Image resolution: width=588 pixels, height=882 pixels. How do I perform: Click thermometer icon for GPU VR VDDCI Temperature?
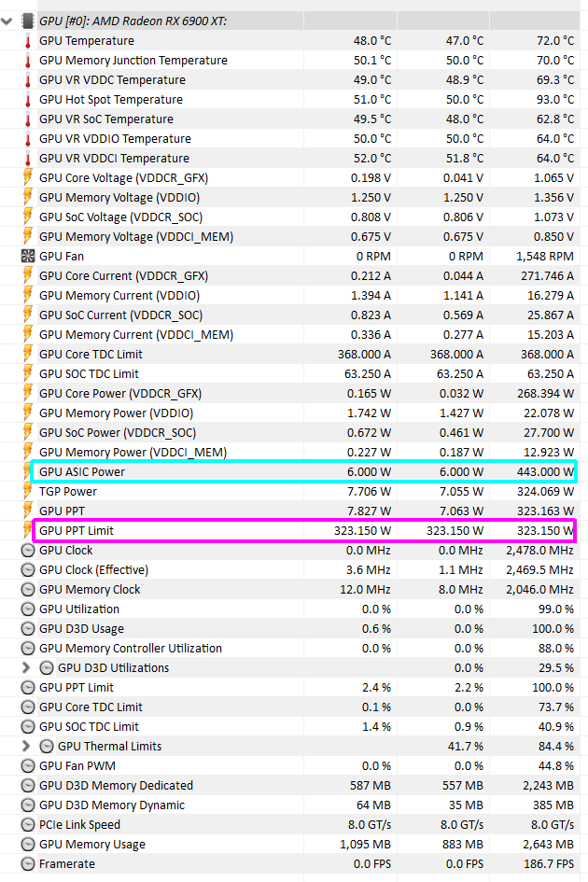[28, 159]
